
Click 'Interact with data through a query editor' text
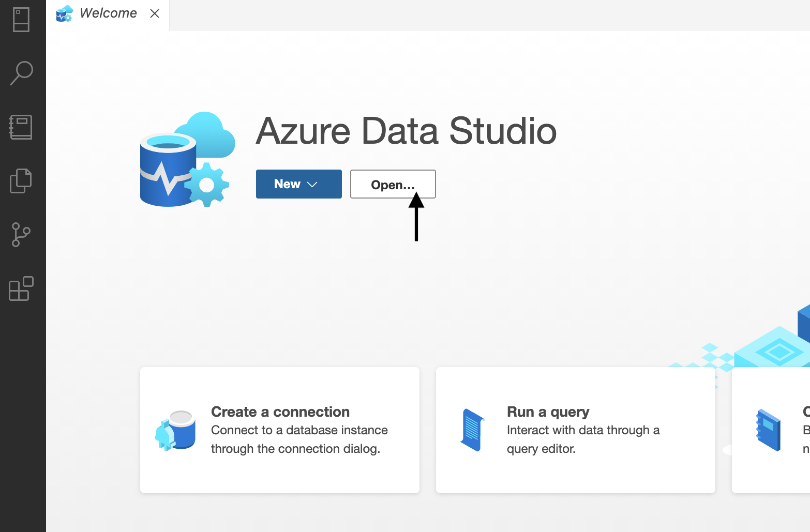point(582,439)
